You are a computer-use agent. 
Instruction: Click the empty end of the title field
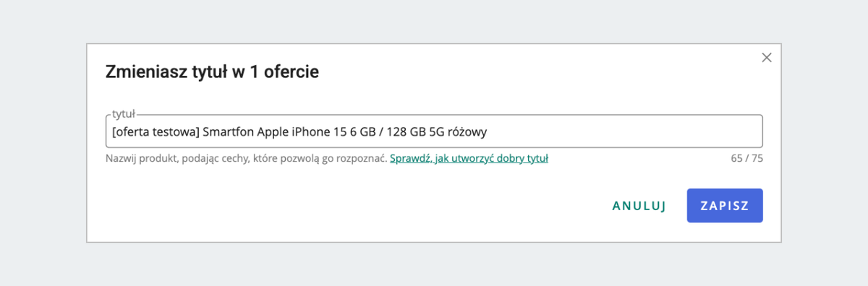626,131
